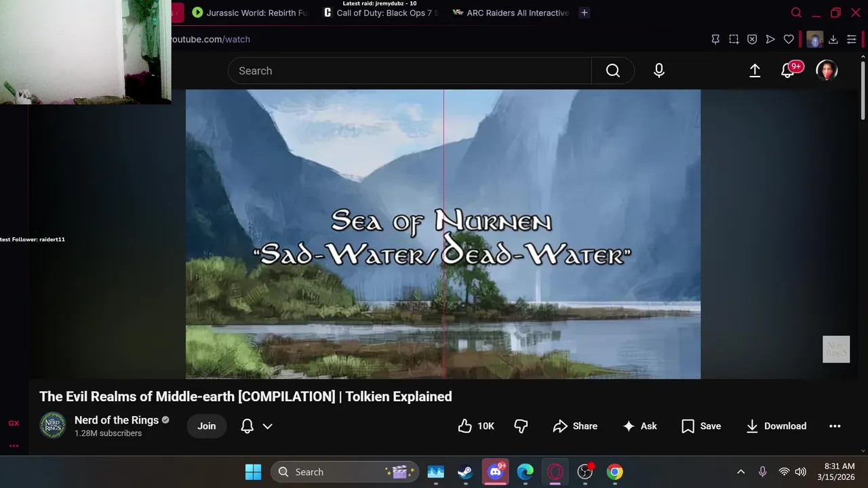The image size is (868, 488).
Task: Open the Opera profile picture in toolbar
Action: coord(814,39)
